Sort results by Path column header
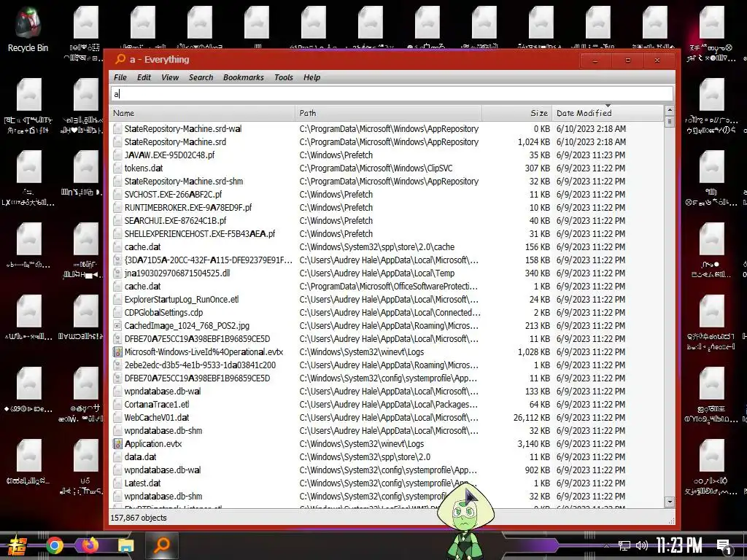 pyautogui.click(x=388, y=113)
